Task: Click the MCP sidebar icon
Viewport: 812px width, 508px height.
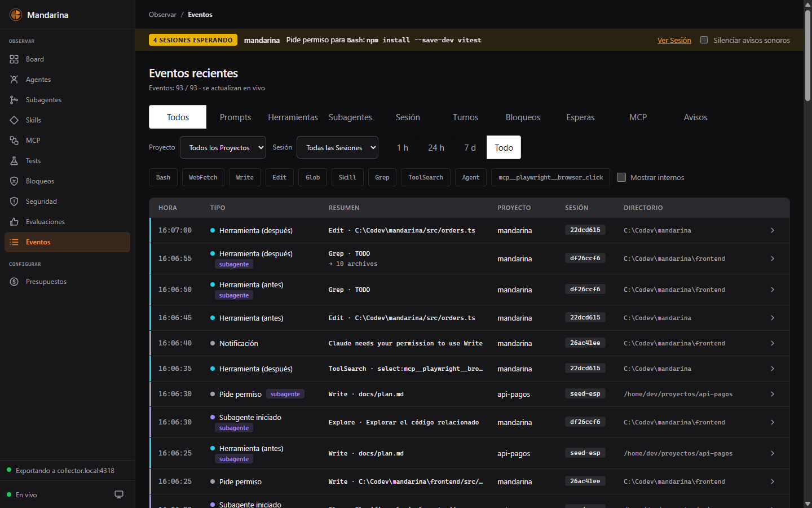Action: [14, 141]
